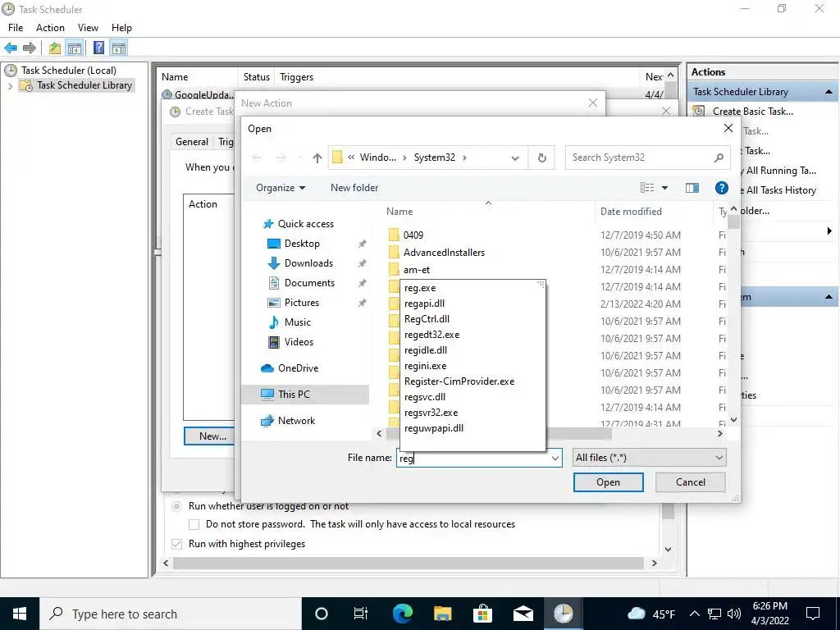Open the blue help icon in Open dialog
Screen dimensions: 840x630
(x=722, y=188)
